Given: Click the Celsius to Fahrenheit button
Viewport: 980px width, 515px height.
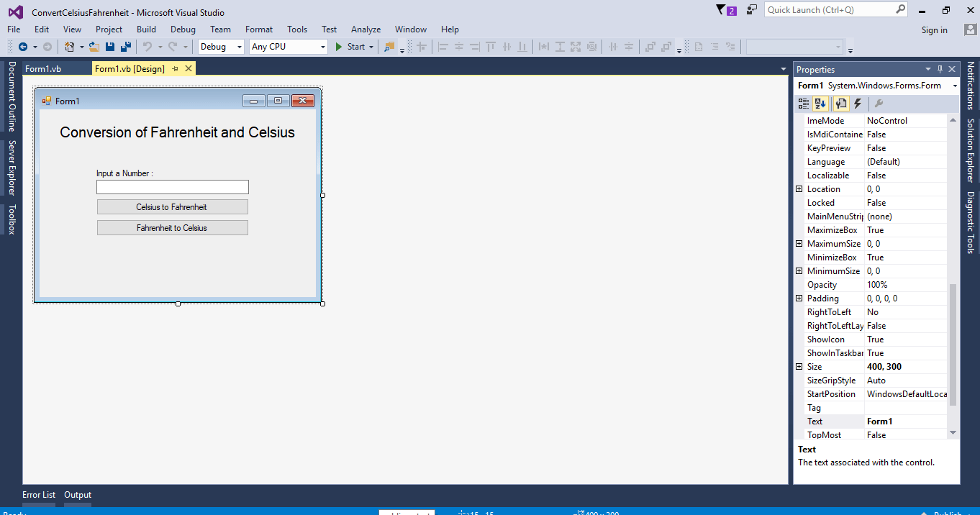Looking at the screenshot, I should (x=172, y=206).
